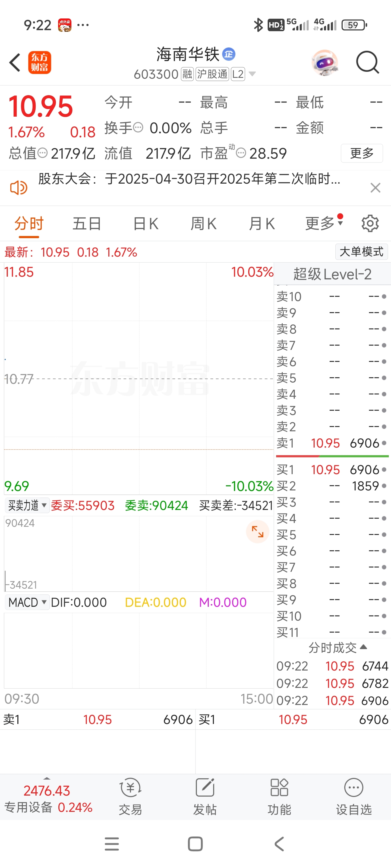The image size is (391, 868).
Task: Tap the Android home square button
Action: [195, 844]
